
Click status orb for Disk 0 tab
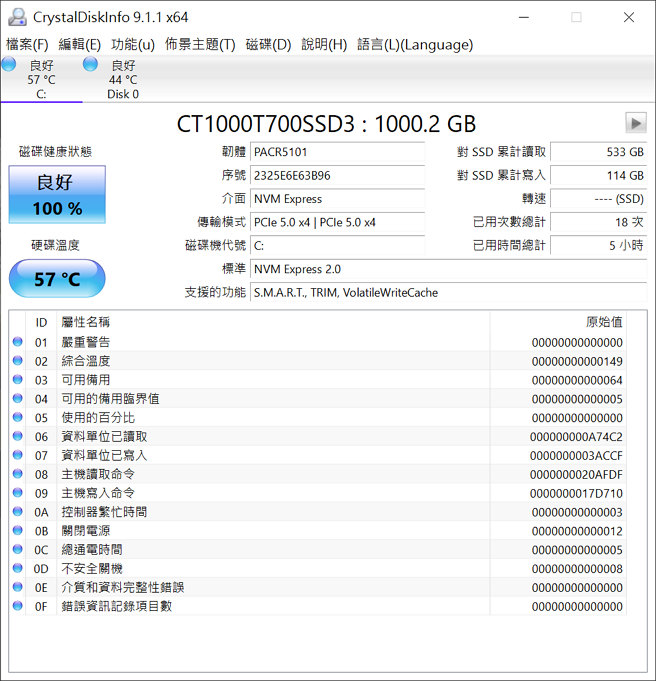[91, 65]
